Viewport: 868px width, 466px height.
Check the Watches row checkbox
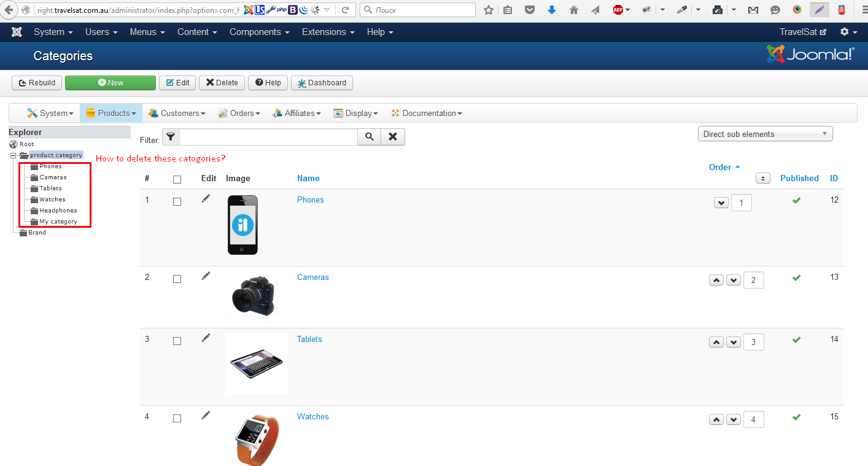click(x=177, y=418)
